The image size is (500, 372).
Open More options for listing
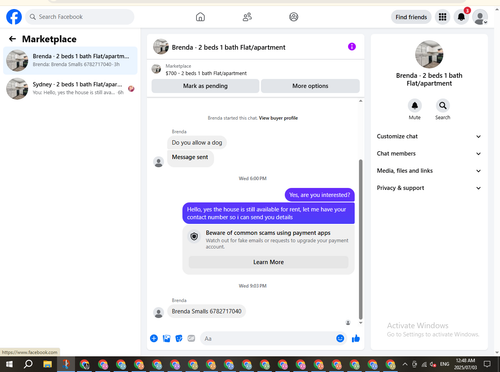[310, 86]
